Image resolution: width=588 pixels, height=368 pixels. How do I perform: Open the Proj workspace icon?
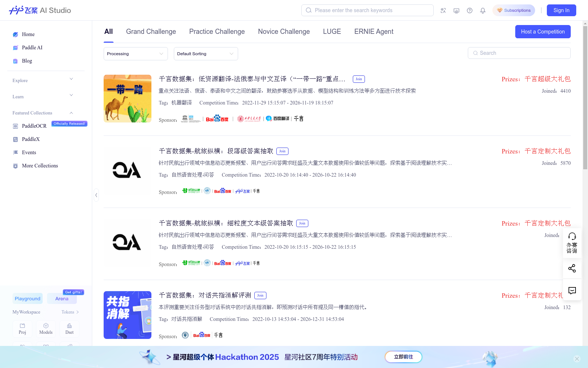(x=22, y=329)
